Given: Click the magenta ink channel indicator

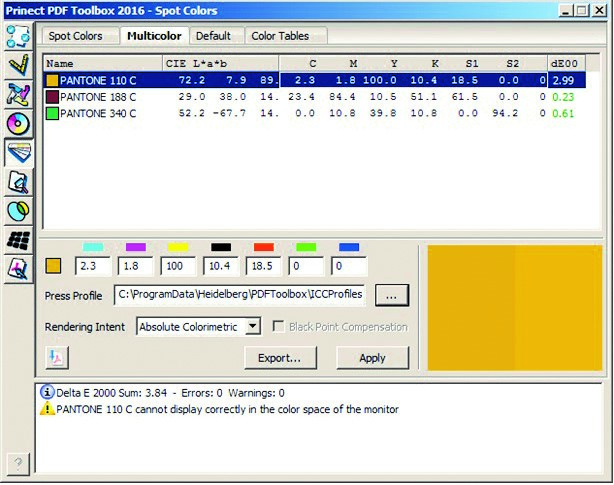Looking at the screenshot, I should click(x=136, y=247).
